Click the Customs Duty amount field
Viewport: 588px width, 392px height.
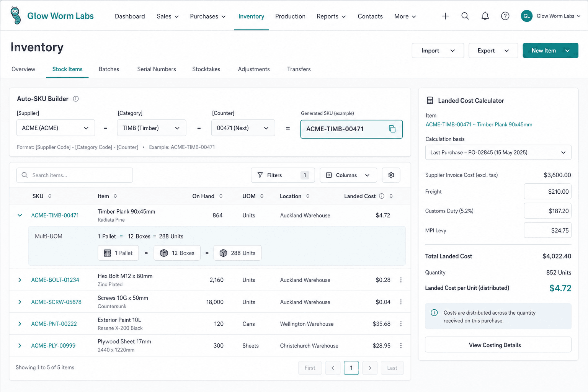(547, 211)
